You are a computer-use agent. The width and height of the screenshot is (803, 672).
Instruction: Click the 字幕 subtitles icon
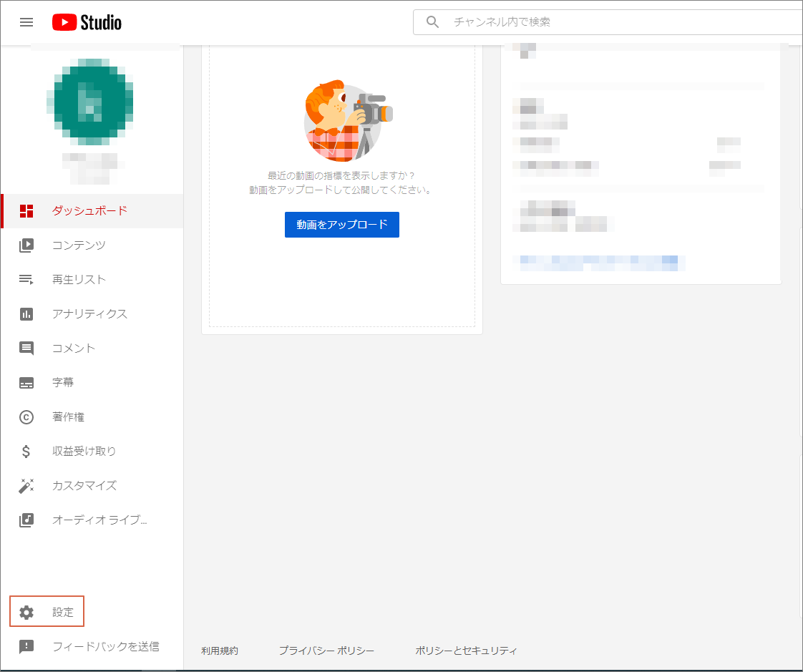coord(26,383)
